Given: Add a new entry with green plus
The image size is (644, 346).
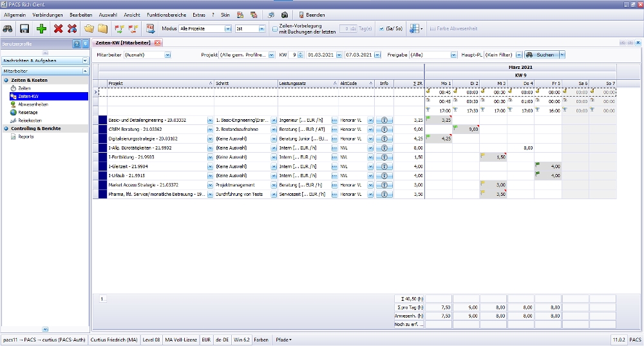Looking at the screenshot, I should point(41,28).
